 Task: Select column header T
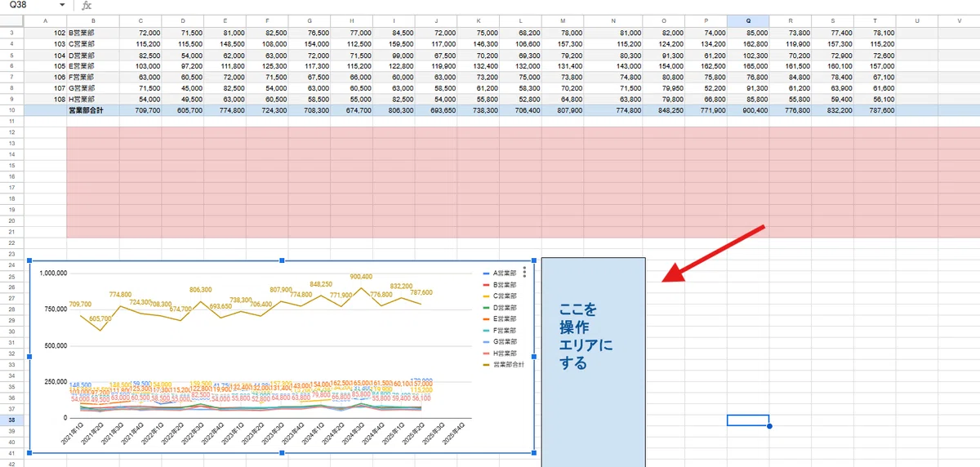click(875, 20)
